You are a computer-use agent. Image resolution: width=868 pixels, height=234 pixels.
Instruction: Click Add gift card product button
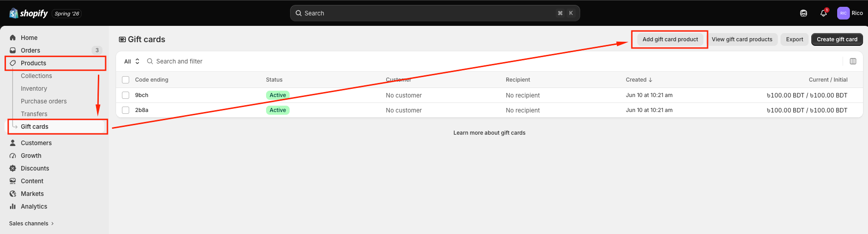(670, 39)
